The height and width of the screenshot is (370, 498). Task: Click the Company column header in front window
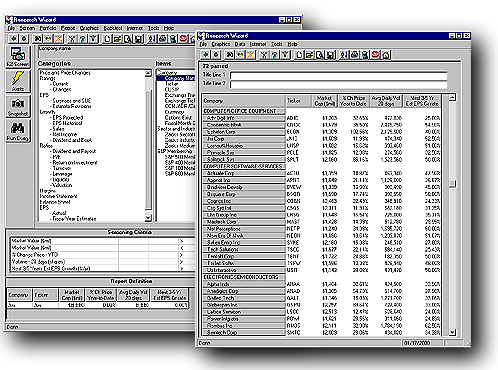244,101
